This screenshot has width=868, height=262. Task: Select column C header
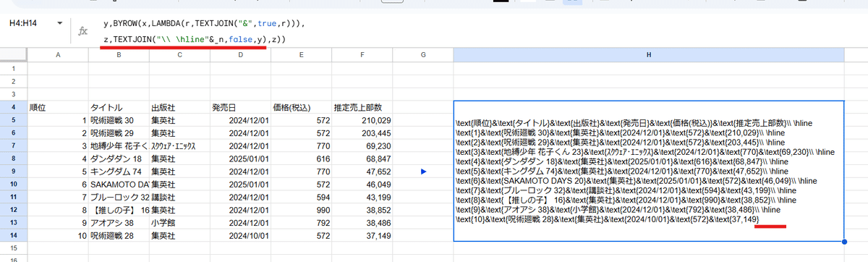coord(179,54)
